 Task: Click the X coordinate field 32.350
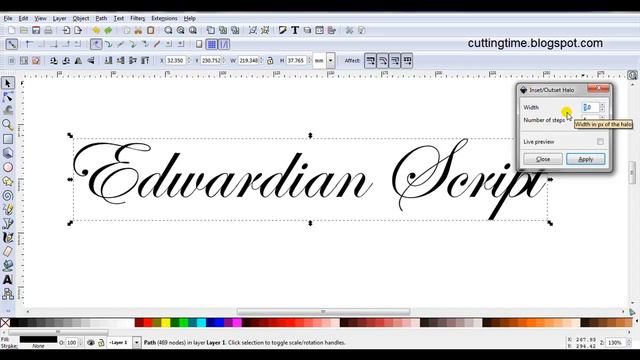point(176,61)
